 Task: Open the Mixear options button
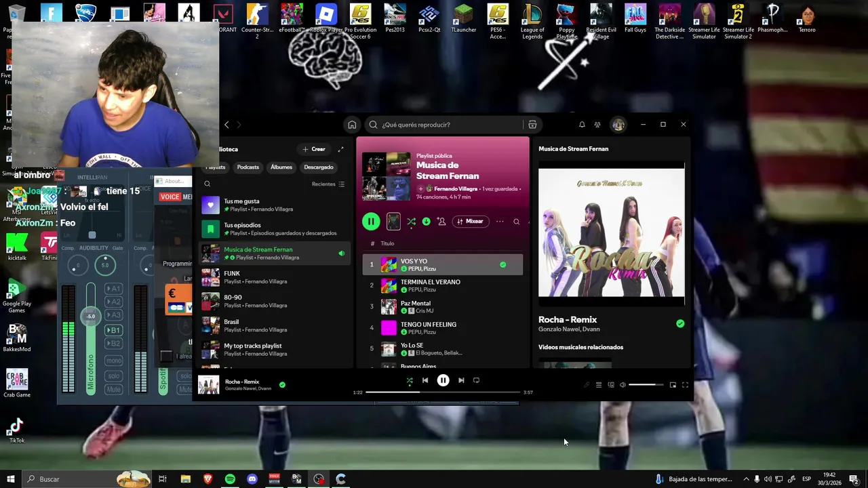tap(470, 221)
